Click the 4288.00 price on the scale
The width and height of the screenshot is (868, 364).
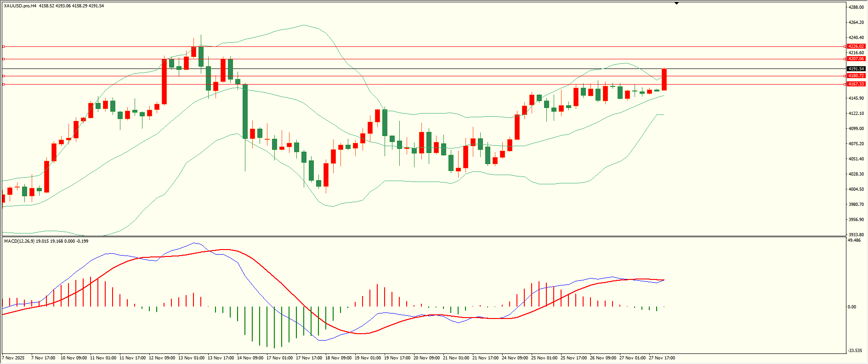[856, 7]
